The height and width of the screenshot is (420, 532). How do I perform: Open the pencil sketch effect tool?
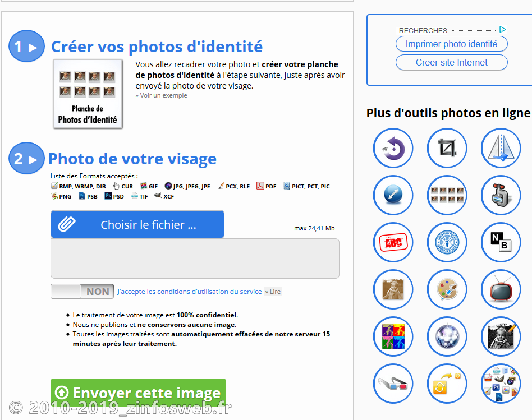tap(501, 336)
